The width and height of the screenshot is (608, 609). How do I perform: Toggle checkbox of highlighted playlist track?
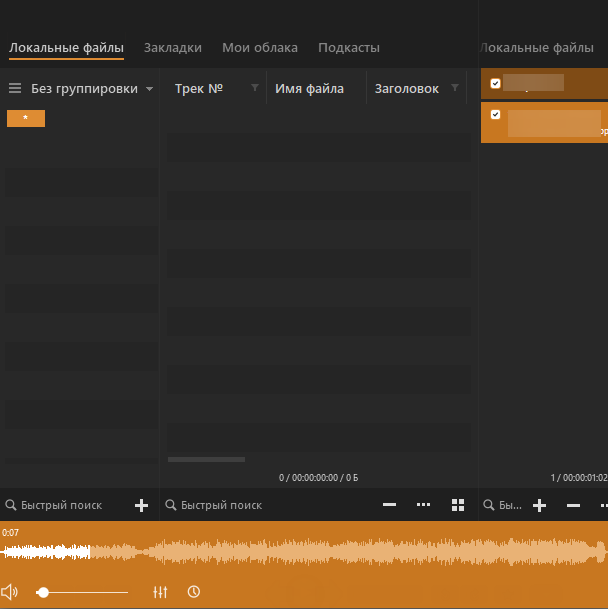point(495,115)
